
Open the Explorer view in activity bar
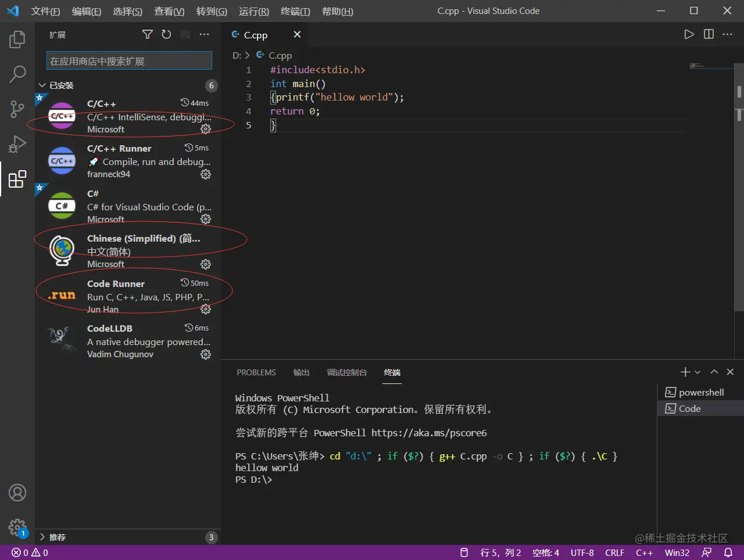[17, 40]
